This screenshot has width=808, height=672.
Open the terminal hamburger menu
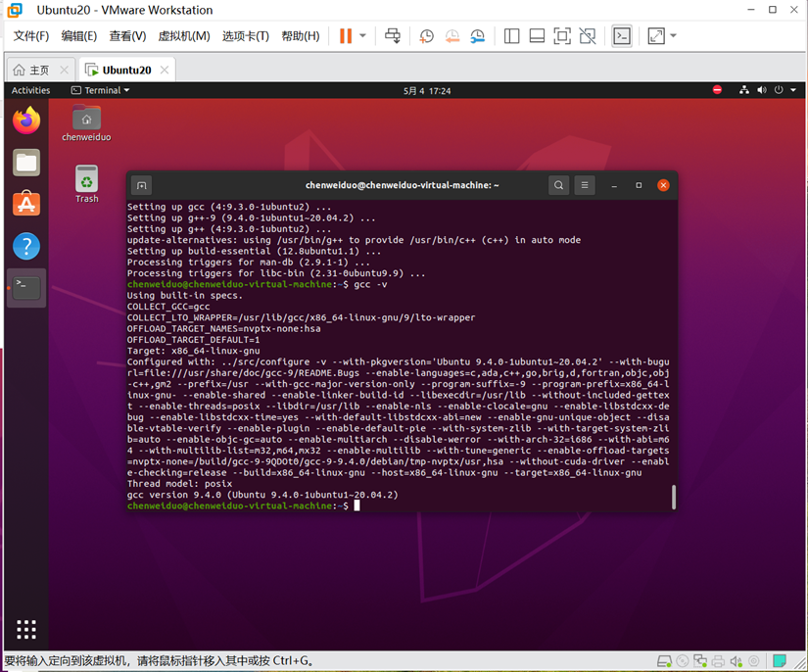point(585,185)
